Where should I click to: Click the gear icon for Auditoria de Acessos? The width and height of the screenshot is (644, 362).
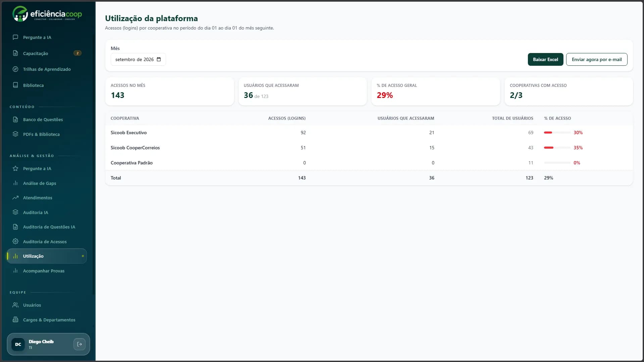pyautogui.click(x=15, y=242)
